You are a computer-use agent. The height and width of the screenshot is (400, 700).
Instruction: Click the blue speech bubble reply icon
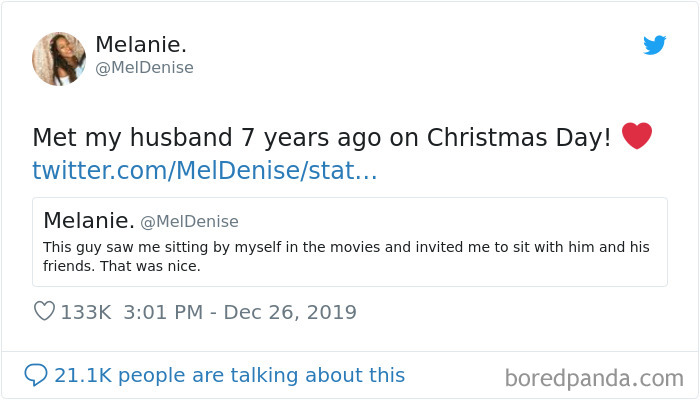(36, 375)
